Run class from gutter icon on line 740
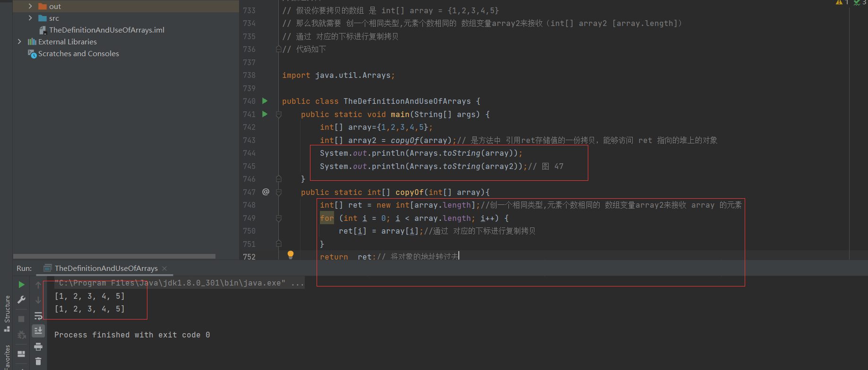The width and height of the screenshot is (868, 370). (x=265, y=101)
